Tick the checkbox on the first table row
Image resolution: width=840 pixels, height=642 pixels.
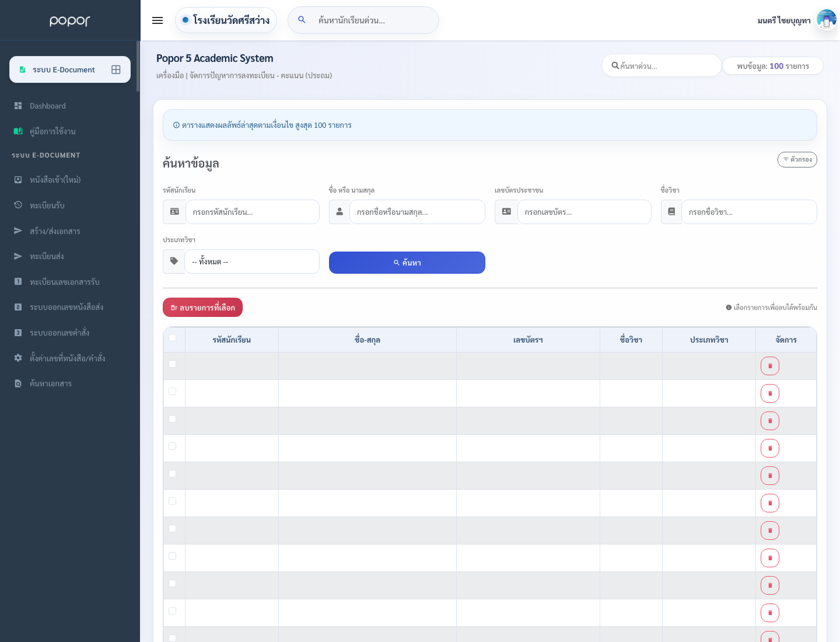[x=172, y=364]
